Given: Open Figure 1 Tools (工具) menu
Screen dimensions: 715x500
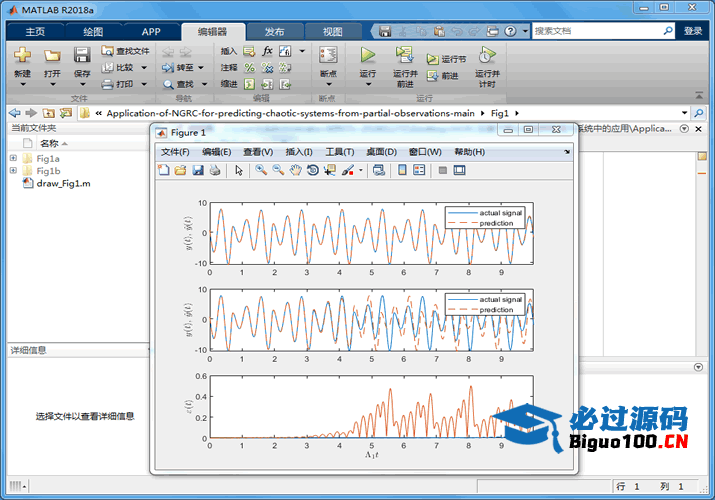Looking at the screenshot, I should pos(339,152).
